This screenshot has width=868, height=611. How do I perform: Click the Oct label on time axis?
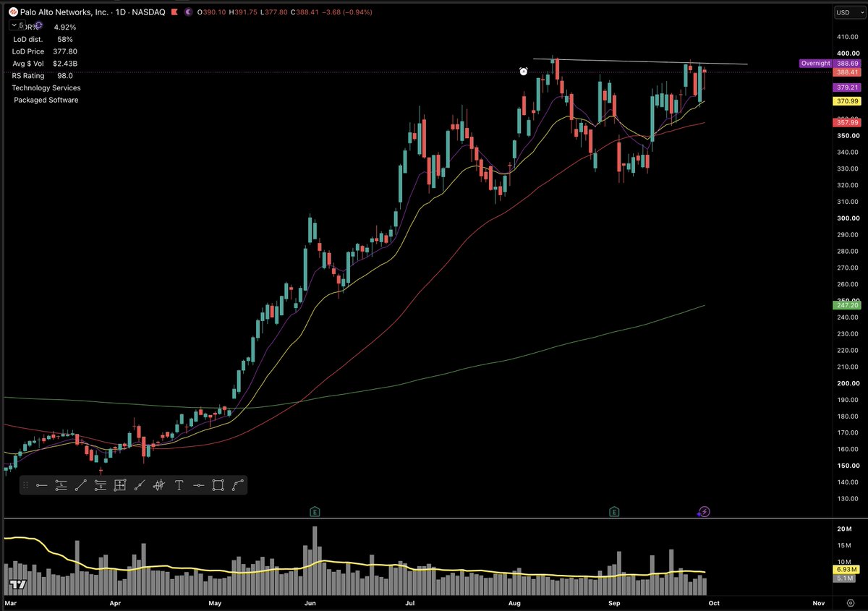713,602
